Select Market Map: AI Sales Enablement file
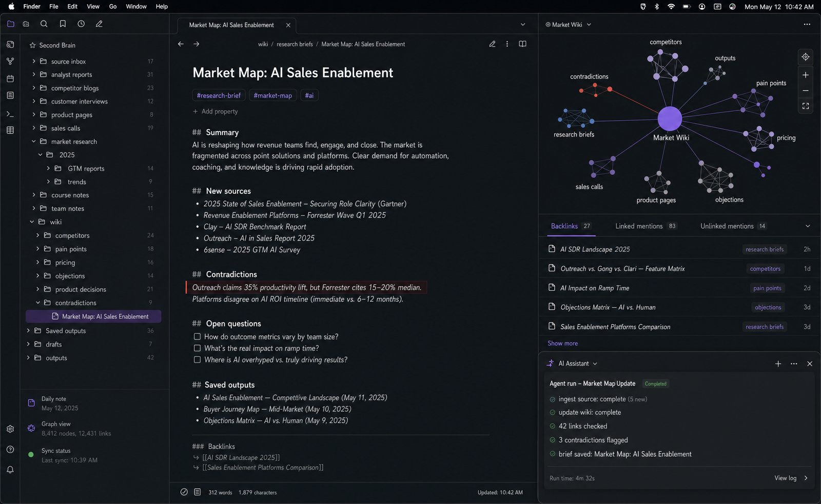The image size is (821, 504). 93,316
